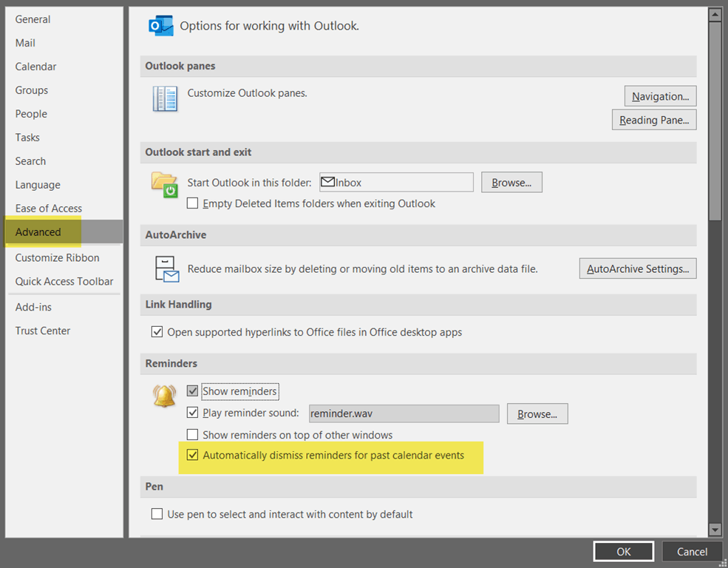Select Trust Center in the sidebar
The width and height of the screenshot is (728, 568).
43,331
